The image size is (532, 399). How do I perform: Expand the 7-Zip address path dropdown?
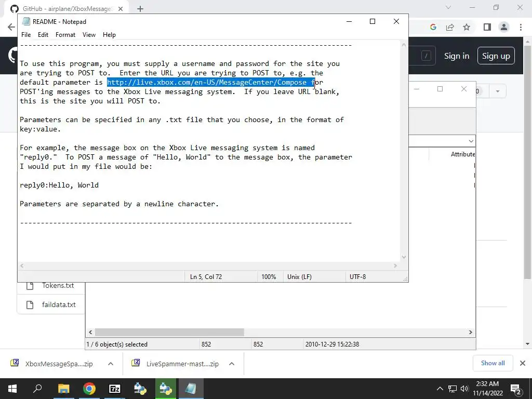click(x=471, y=141)
